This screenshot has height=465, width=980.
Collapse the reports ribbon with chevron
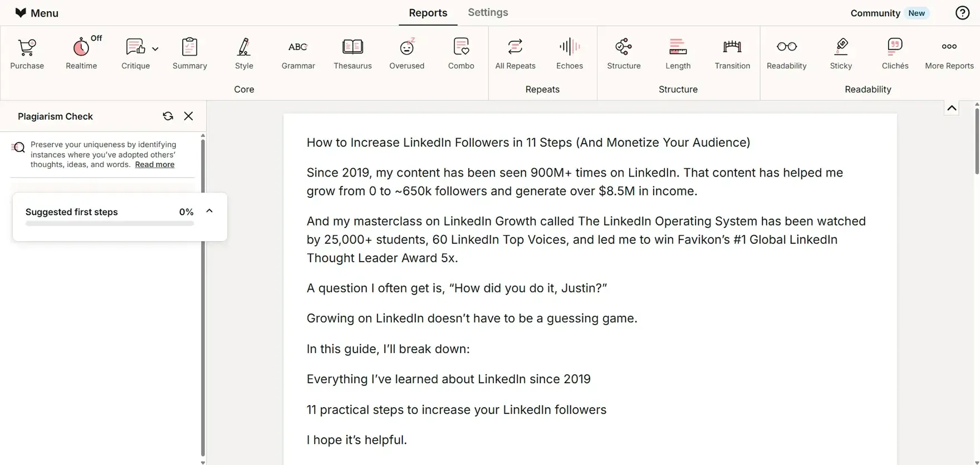(952, 108)
